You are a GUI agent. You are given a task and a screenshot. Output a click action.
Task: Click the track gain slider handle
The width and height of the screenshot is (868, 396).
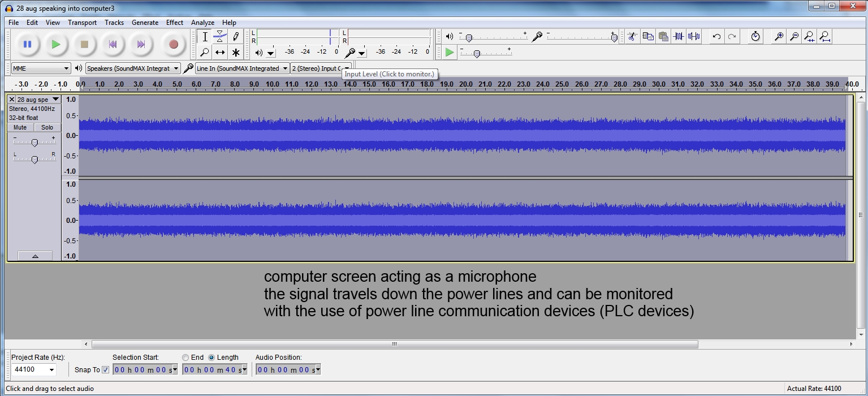tap(34, 143)
